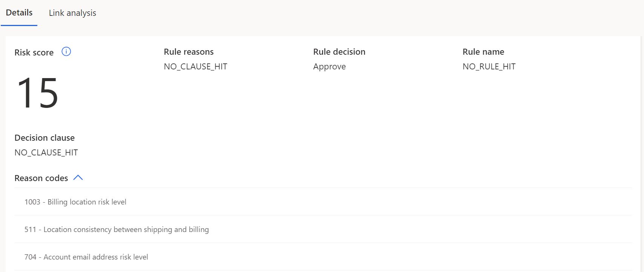This screenshot has width=644, height=272.
Task: Click the Risk score info icon
Action: click(x=66, y=52)
